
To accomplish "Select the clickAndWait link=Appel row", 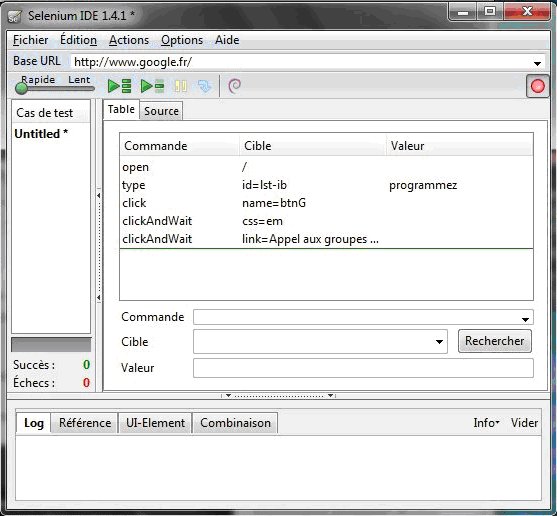I will pos(326,239).
